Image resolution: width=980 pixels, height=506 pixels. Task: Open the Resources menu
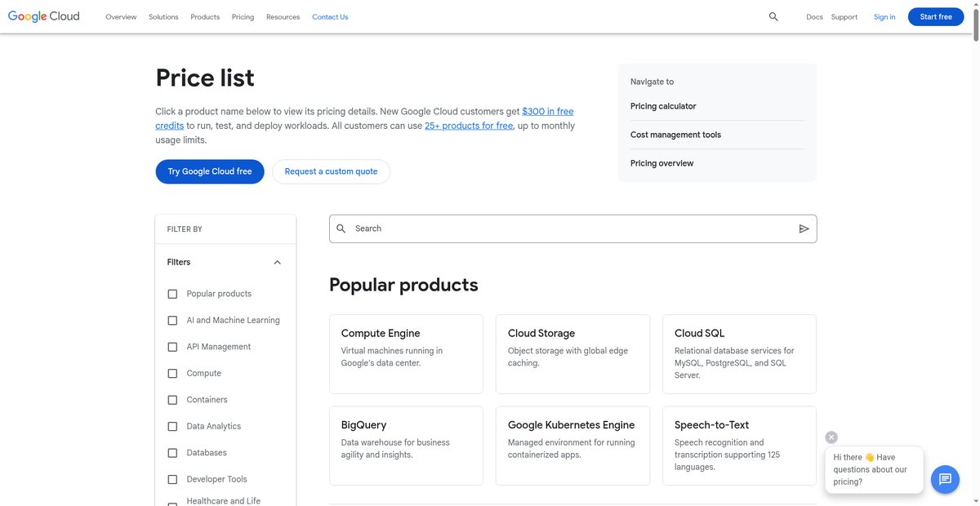[x=283, y=16]
